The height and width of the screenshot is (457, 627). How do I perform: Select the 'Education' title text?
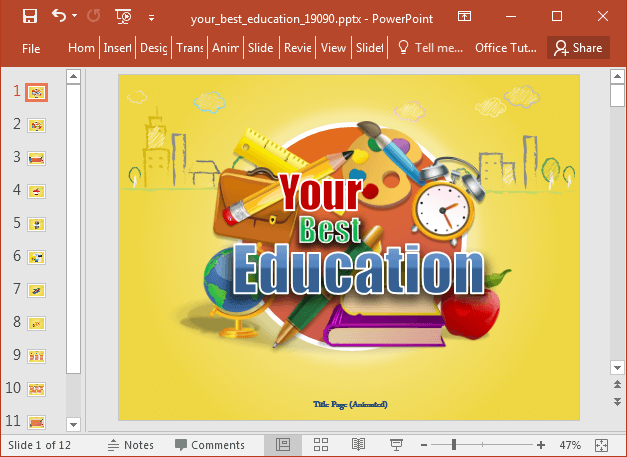point(358,269)
